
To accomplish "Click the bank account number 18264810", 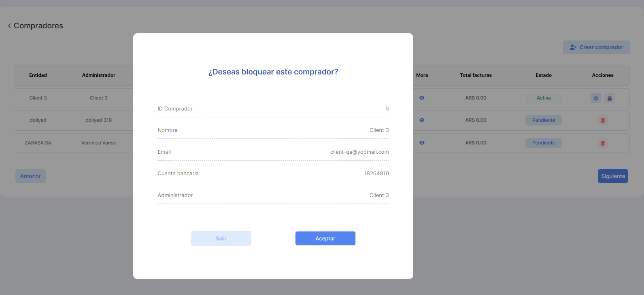I will coord(376,174).
